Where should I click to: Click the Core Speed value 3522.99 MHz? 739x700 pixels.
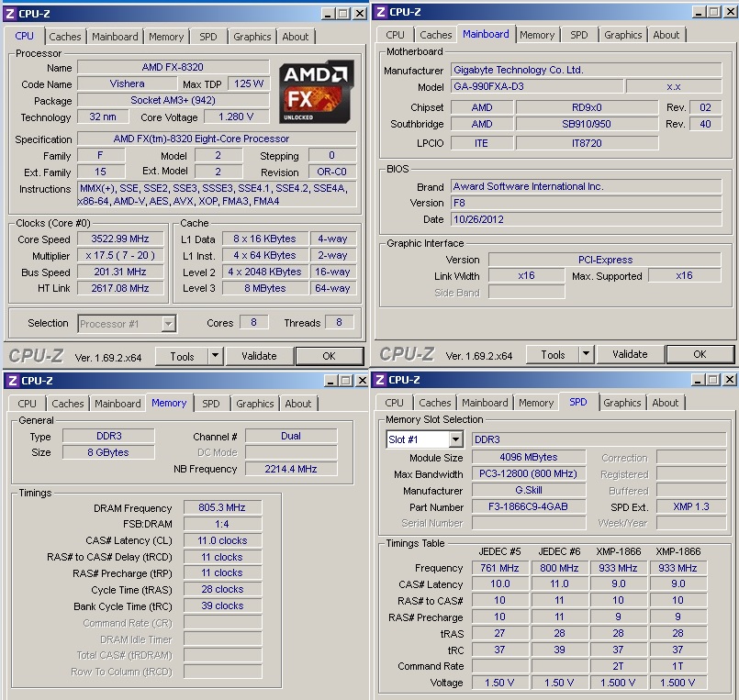[x=120, y=239]
